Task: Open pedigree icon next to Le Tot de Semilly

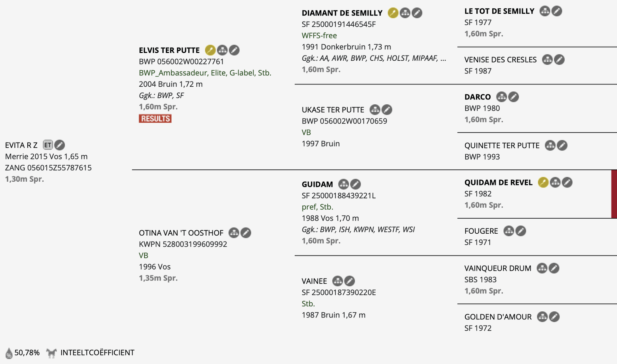Action: tap(545, 11)
